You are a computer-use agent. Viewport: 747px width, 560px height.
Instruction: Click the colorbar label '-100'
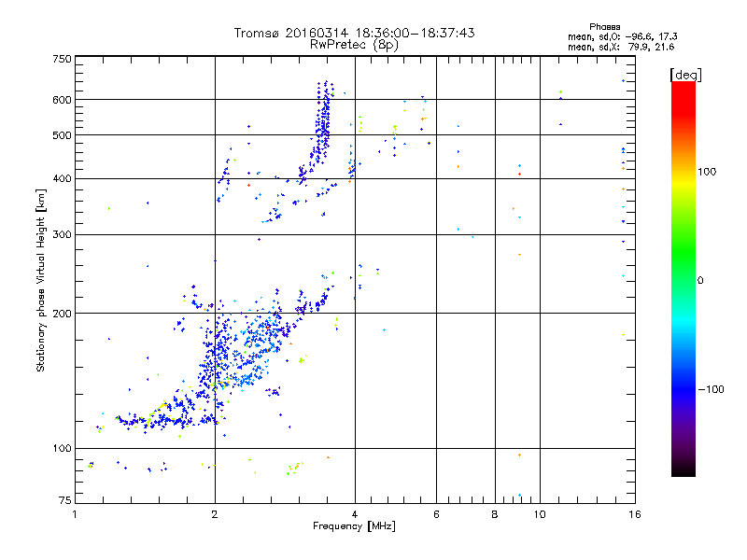point(711,389)
